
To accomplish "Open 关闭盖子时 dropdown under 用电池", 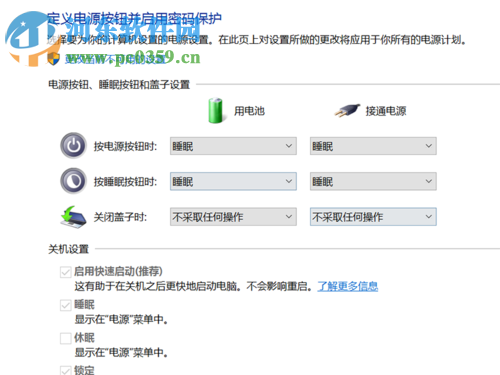I will tap(233, 217).
